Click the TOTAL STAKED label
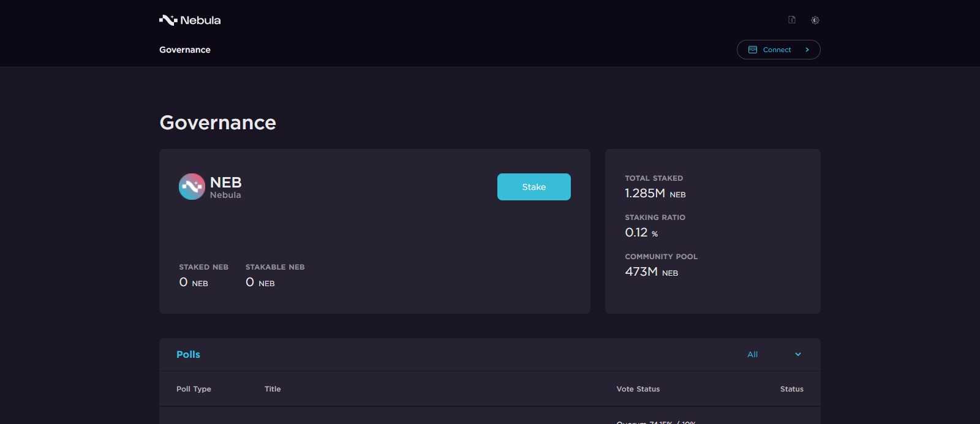This screenshot has width=980, height=424. [654, 178]
